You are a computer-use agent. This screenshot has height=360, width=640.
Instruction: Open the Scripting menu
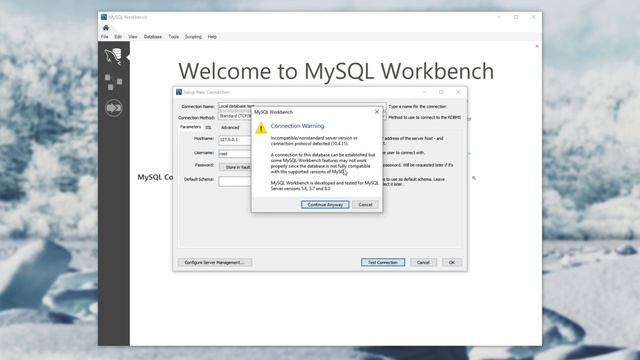coord(193,37)
